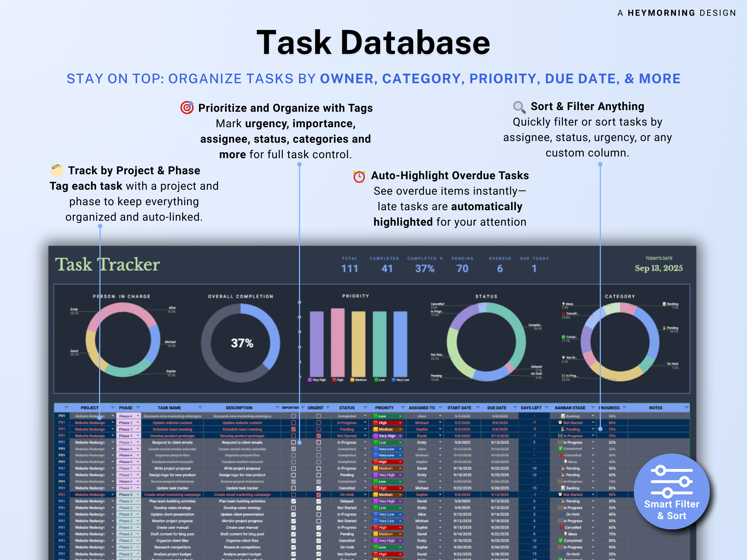Select the Very High priority pill for Develop product prototype

(x=387, y=436)
